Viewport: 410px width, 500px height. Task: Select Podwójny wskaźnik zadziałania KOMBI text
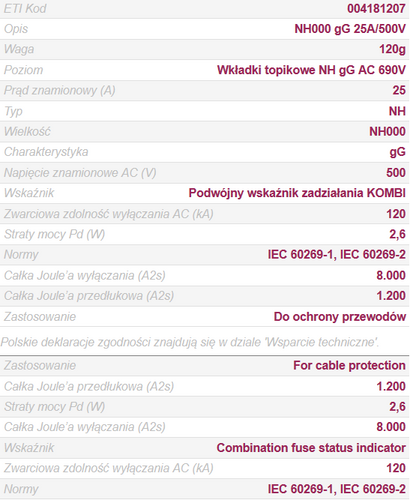point(297,193)
